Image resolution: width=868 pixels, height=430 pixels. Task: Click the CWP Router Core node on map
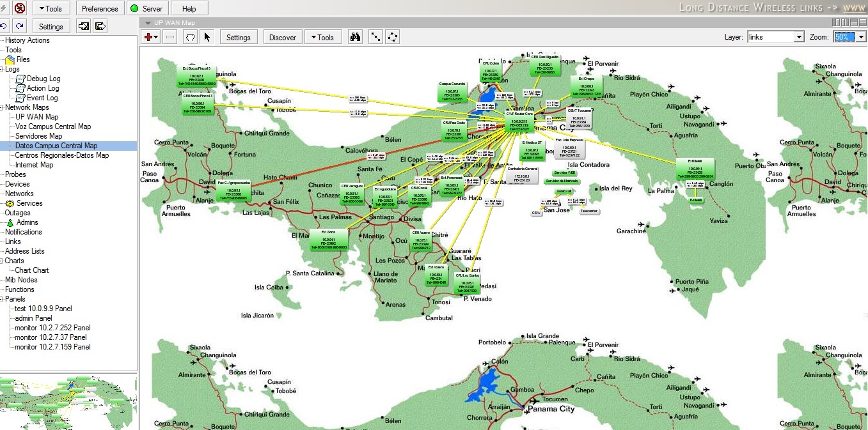(x=519, y=121)
